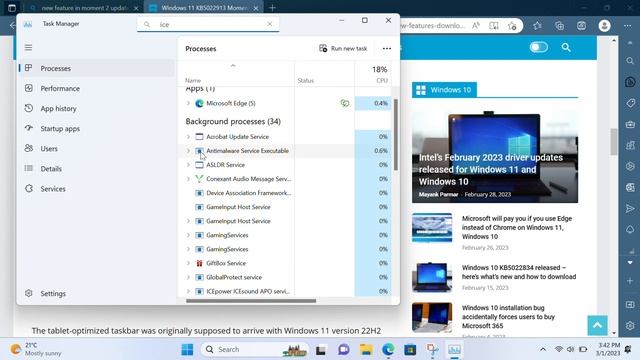
Task: Expand the GlobalProtect service row
Action: (188, 277)
